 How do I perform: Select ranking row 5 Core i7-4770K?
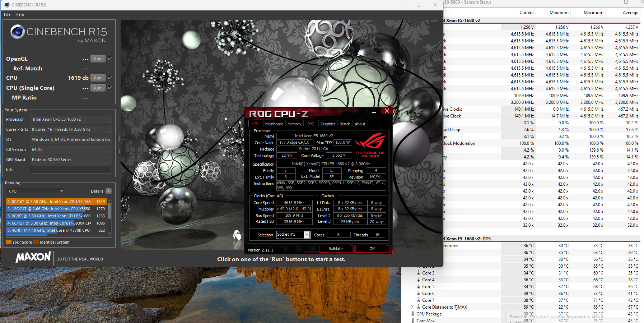pos(56,230)
